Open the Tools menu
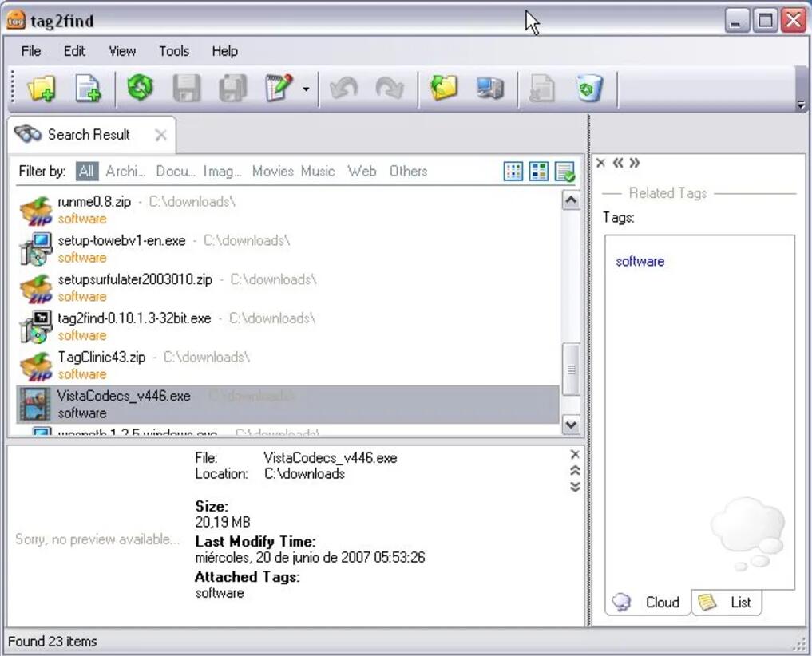 (x=173, y=51)
